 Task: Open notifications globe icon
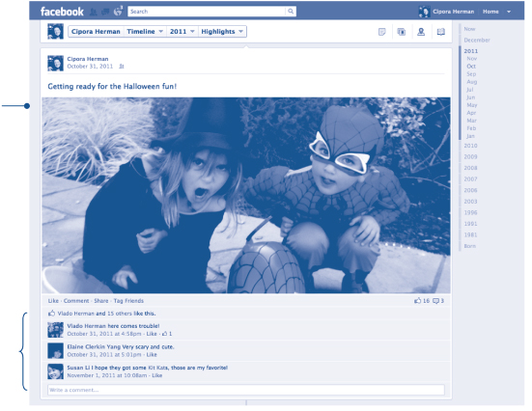coord(118,12)
